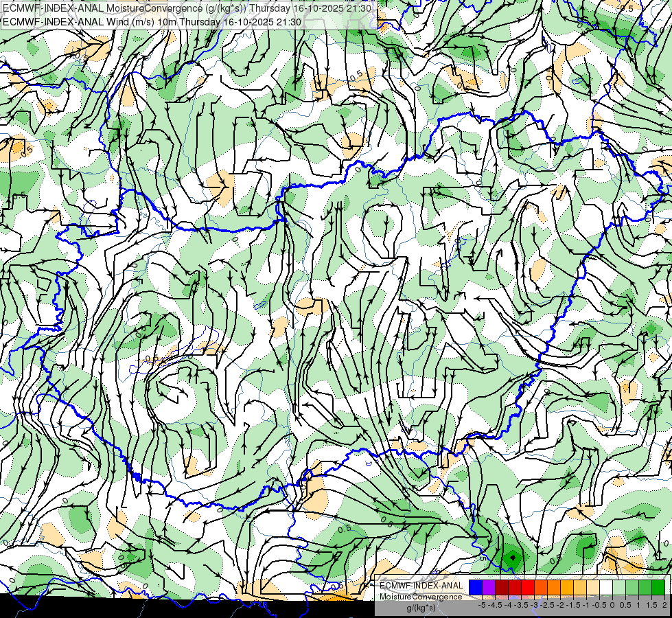This screenshot has height=618, width=672.
Task: Select the legend 0 tick value after -0.5
Action: pyautogui.click(x=612, y=605)
